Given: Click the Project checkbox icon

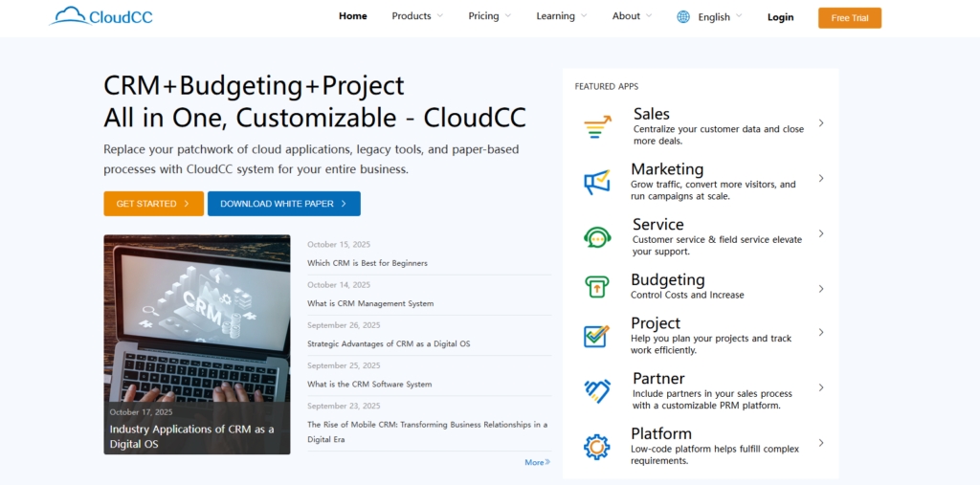Looking at the screenshot, I should click(x=597, y=336).
